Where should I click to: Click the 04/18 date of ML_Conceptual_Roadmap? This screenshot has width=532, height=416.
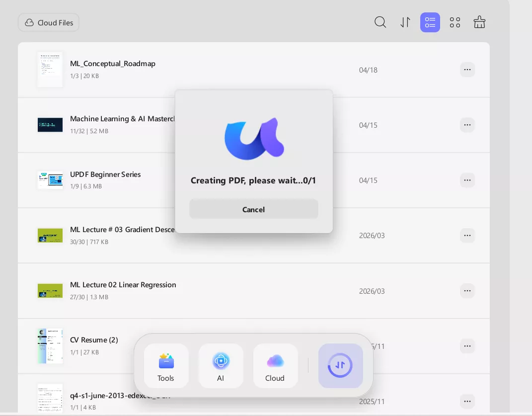(x=368, y=70)
